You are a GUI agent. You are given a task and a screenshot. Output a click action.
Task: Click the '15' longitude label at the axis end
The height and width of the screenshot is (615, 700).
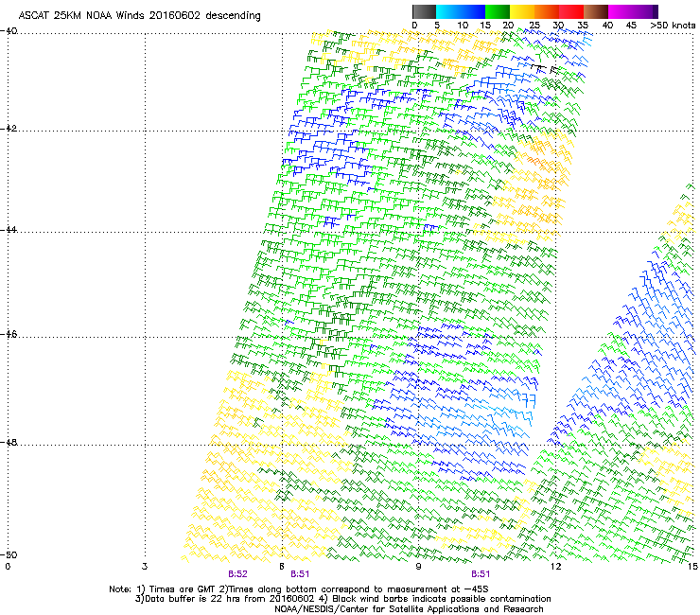pos(692,567)
